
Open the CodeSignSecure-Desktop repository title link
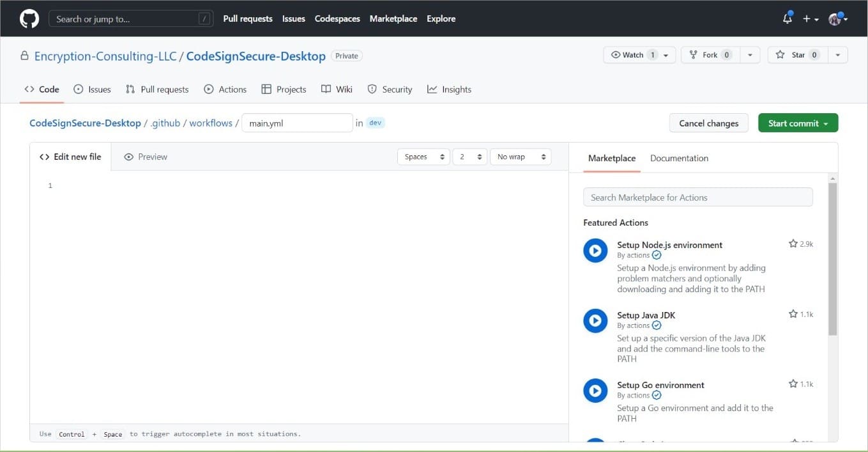coord(256,56)
